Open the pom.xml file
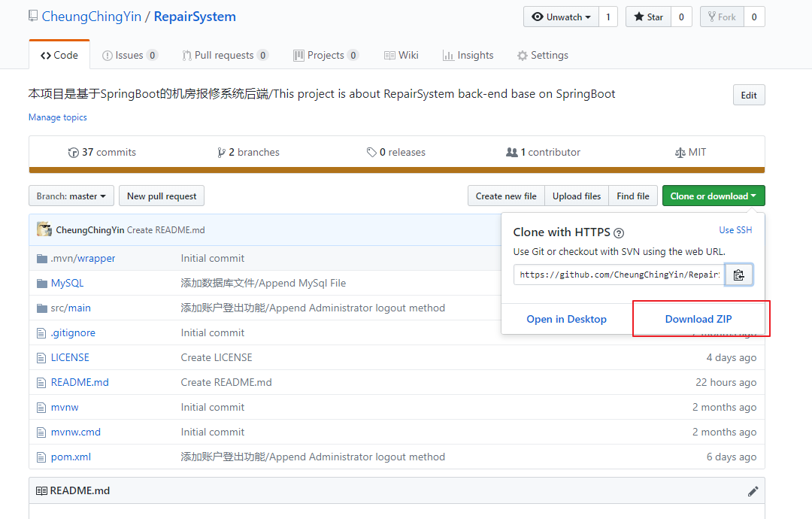The height and width of the screenshot is (519, 812). [x=71, y=457]
